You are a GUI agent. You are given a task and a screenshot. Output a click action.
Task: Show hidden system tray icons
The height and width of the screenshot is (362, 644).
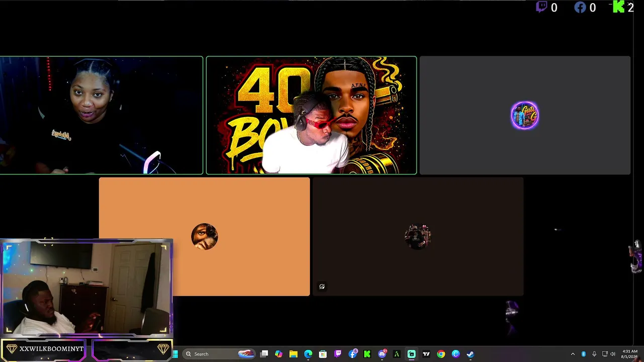[573, 354]
